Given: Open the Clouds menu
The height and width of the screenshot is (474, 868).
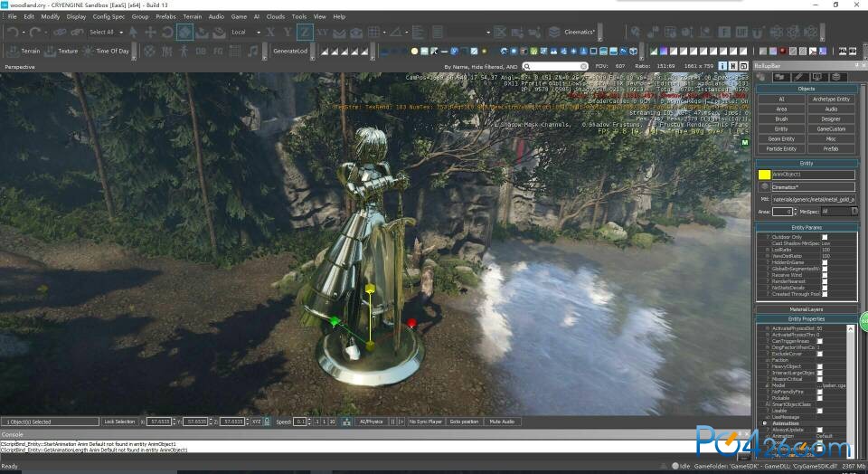Looking at the screenshot, I should click(x=275, y=16).
